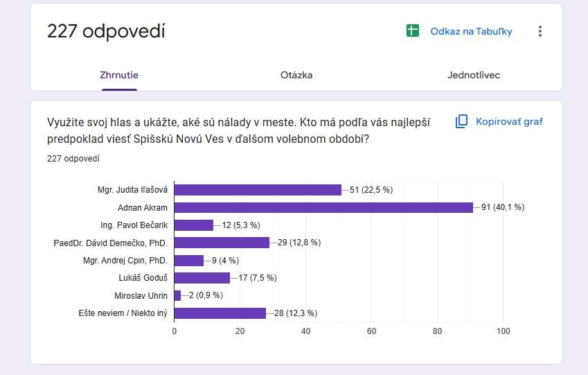Select the Ešte neviem / Niekto iný bar

[x=220, y=313]
